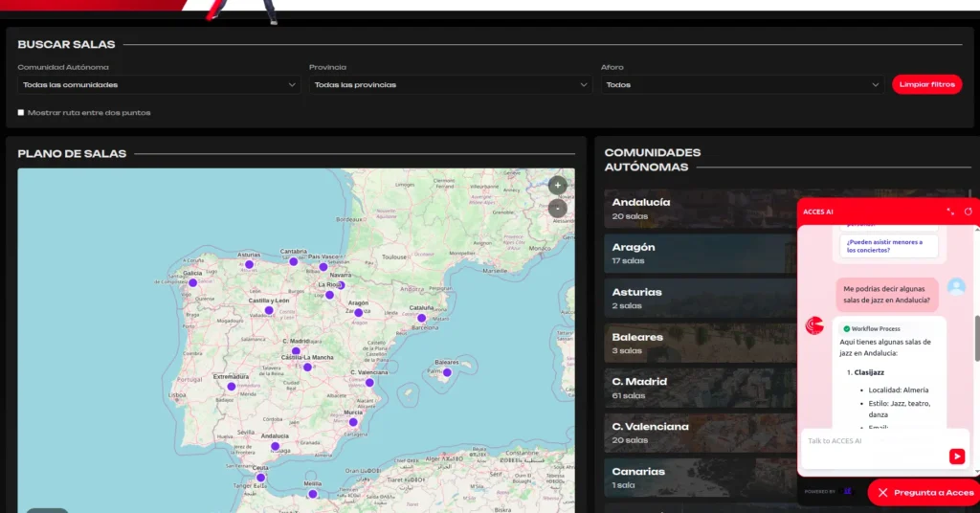
Task: Open the Provincia dropdown
Action: pyautogui.click(x=451, y=85)
